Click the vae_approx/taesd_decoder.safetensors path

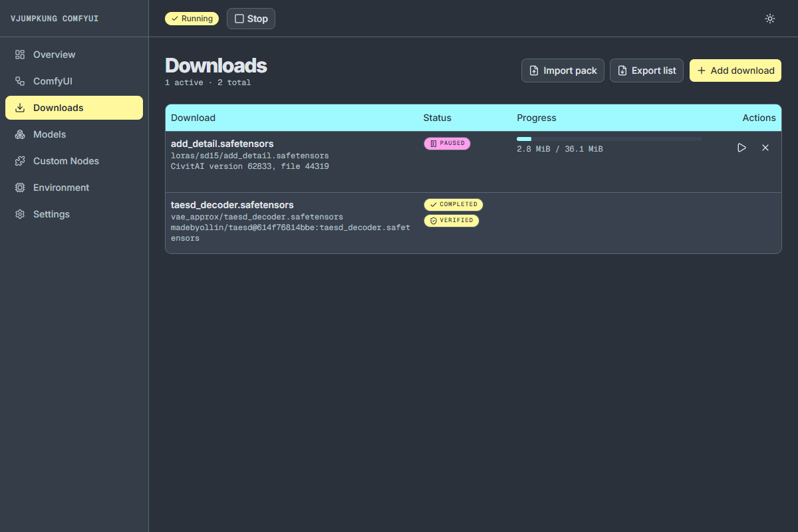tap(257, 217)
